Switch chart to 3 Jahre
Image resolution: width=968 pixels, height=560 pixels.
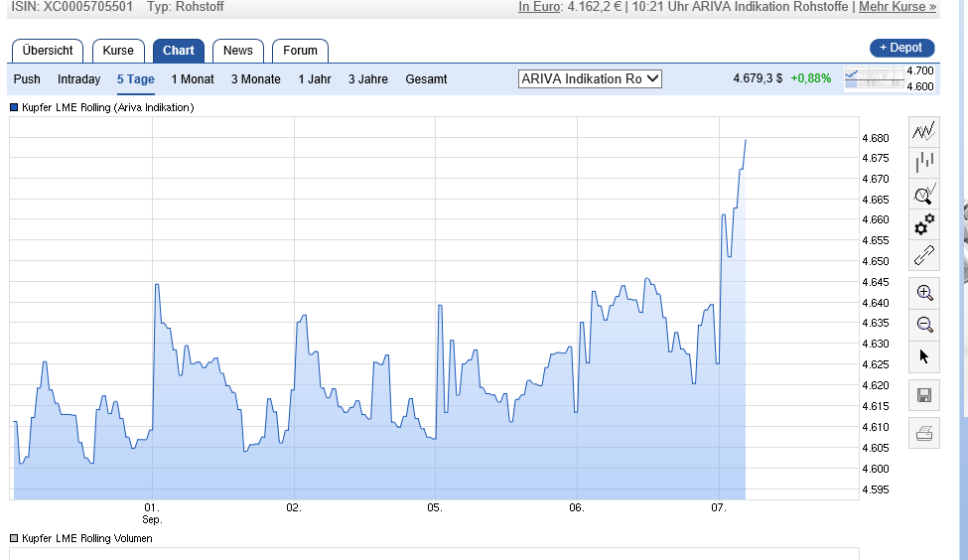[x=368, y=79]
